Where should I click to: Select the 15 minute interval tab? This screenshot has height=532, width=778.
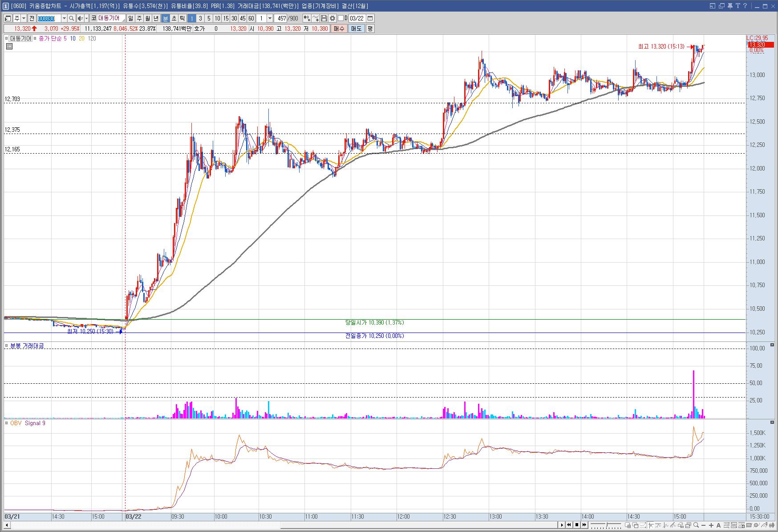coord(226,18)
